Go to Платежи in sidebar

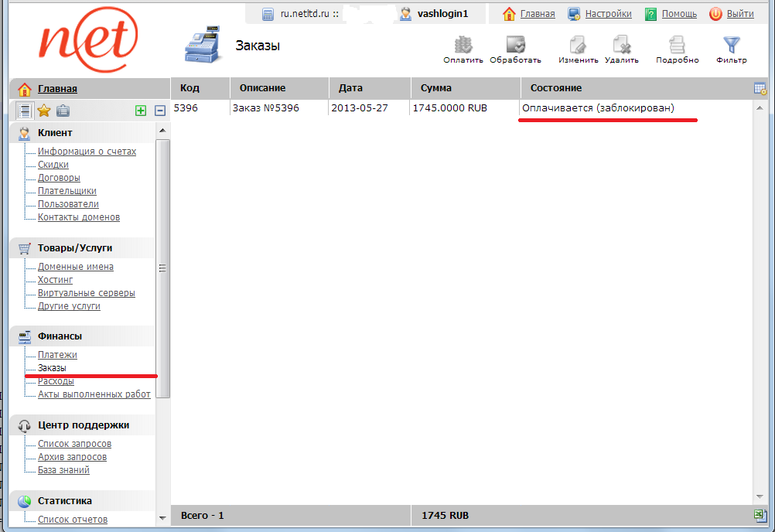tap(57, 355)
